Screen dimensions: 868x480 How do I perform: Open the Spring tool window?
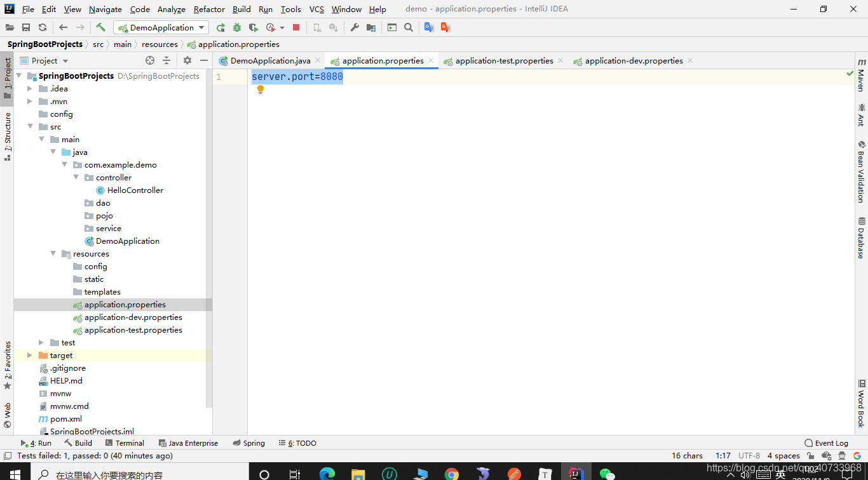click(249, 443)
